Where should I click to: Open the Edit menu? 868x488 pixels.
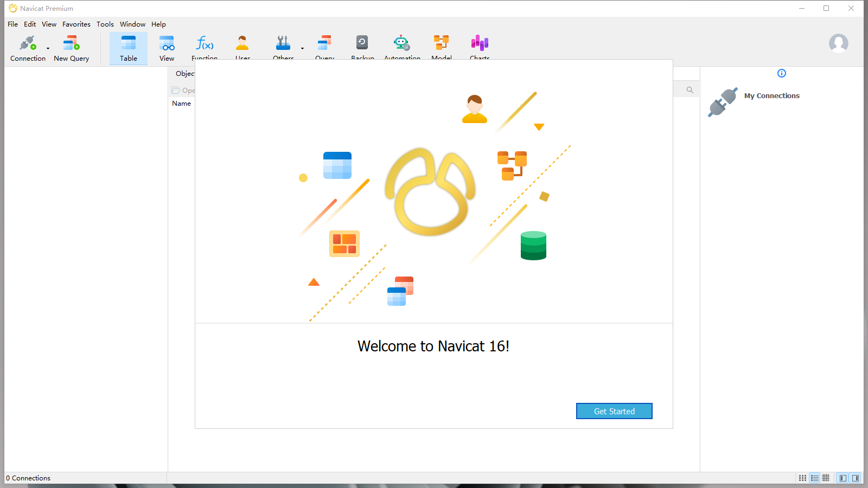coord(30,24)
